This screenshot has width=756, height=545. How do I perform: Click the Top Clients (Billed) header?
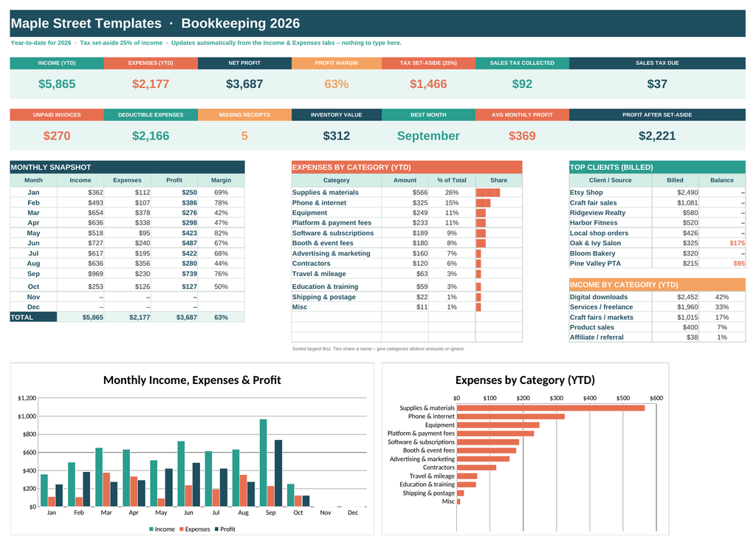pos(657,168)
